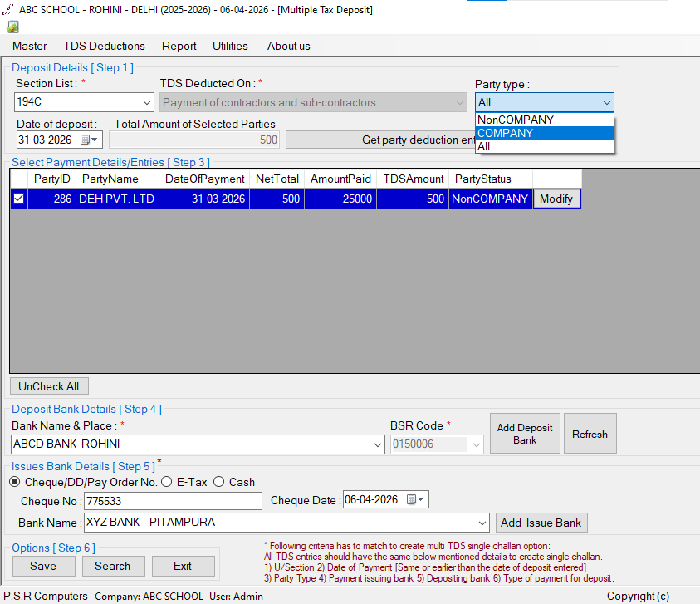Open the BSR Code dropdown
This screenshot has height=604, width=700.
(475, 445)
